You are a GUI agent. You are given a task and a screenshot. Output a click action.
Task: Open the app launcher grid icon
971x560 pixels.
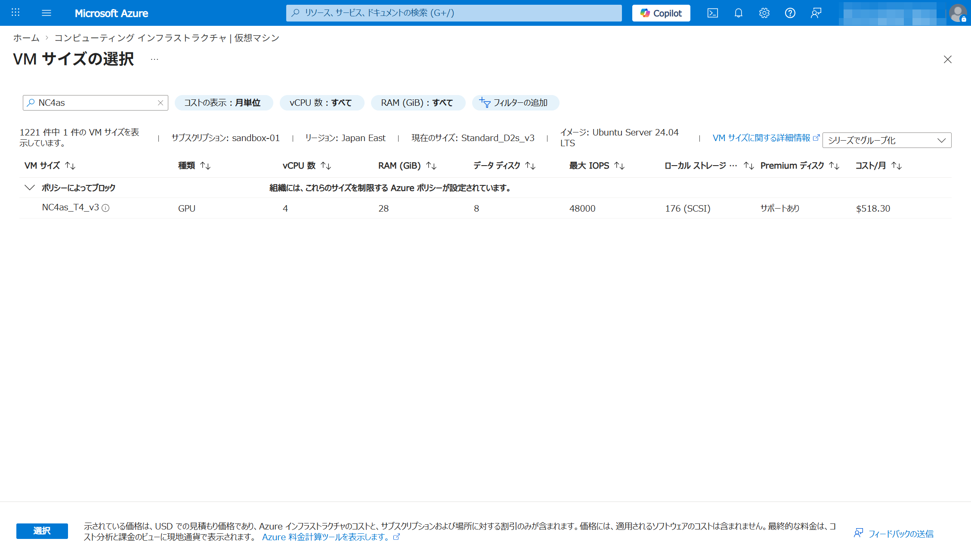(15, 12)
